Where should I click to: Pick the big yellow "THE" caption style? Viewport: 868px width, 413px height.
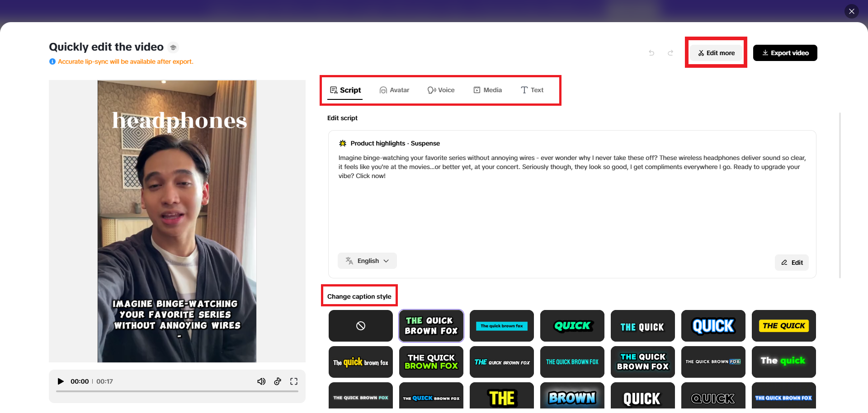(x=502, y=397)
